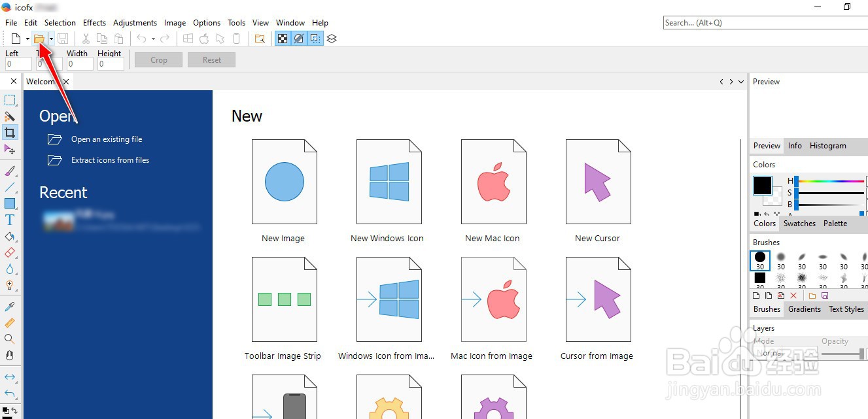
Task: Select the Text tool
Action: 10,220
